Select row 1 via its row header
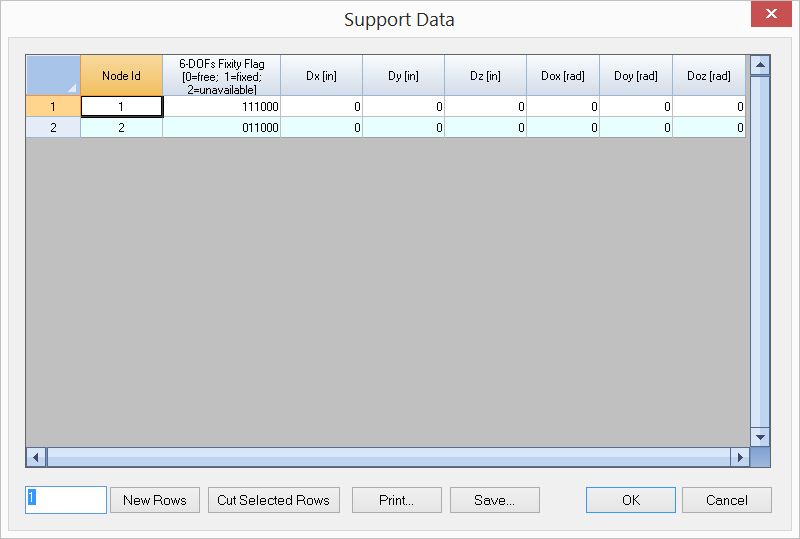This screenshot has height=539, width=800. [x=53, y=106]
